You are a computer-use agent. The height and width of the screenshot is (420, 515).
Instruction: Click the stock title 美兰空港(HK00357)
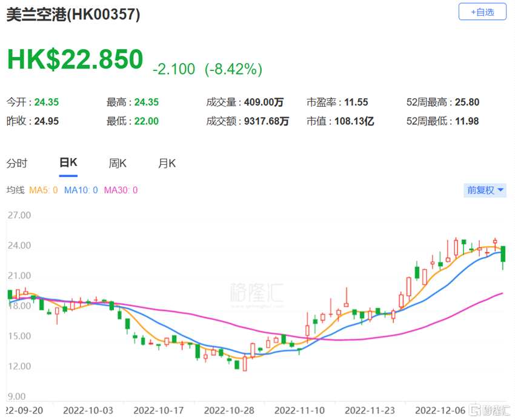point(73,14)
